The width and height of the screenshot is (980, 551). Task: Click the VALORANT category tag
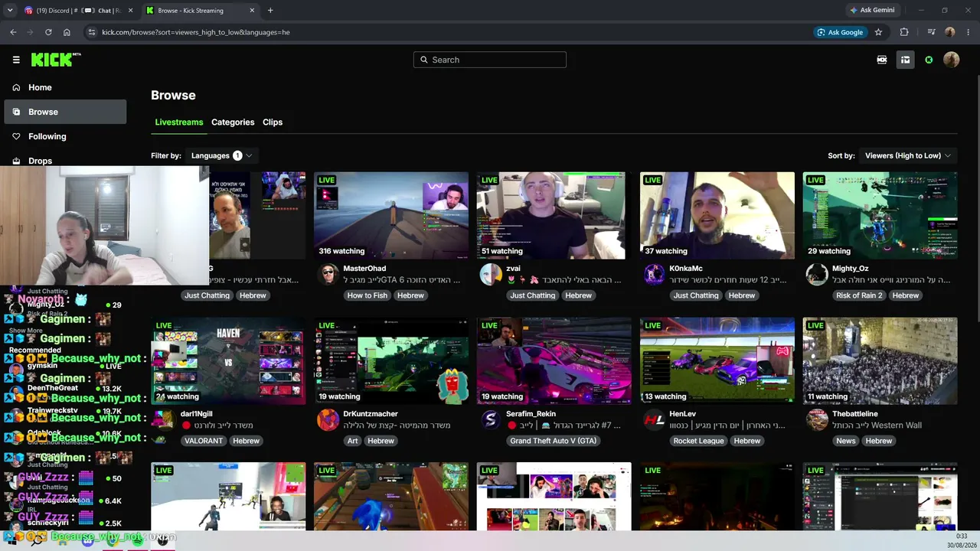click(204, 441)
